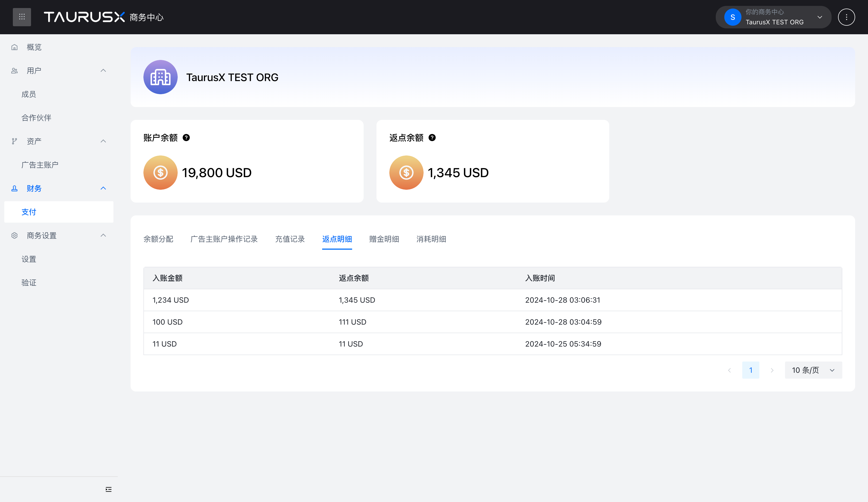Open the 10 条/页 page size dropdown

click(x=813, y=370)
